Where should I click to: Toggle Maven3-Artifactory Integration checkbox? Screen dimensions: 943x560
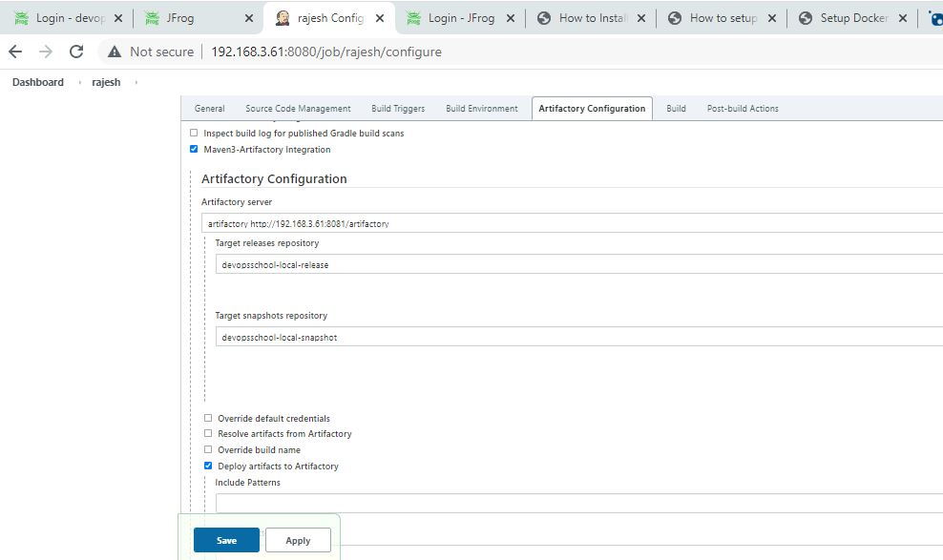tap(194, 149)
